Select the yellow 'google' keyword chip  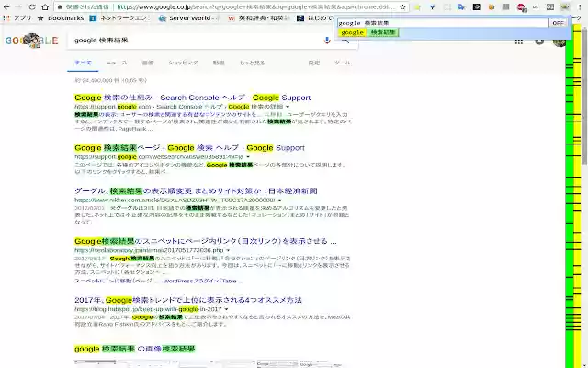352,32
